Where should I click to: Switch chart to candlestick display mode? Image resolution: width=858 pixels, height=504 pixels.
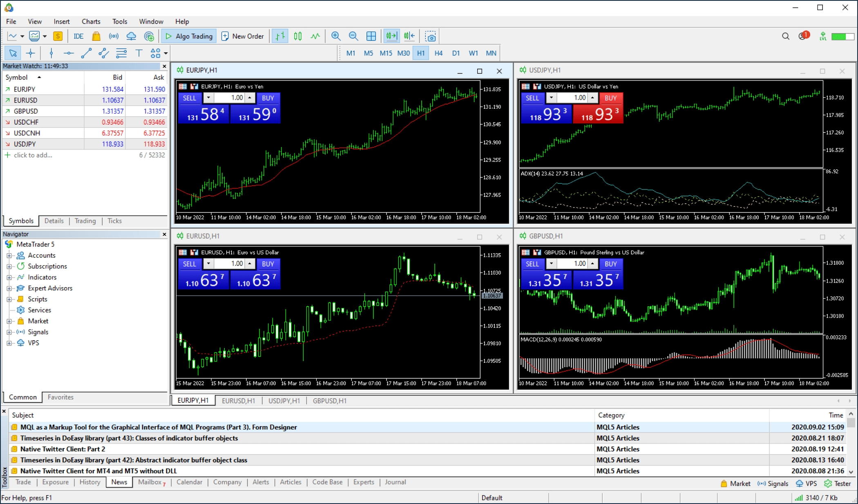click(298, 36)
